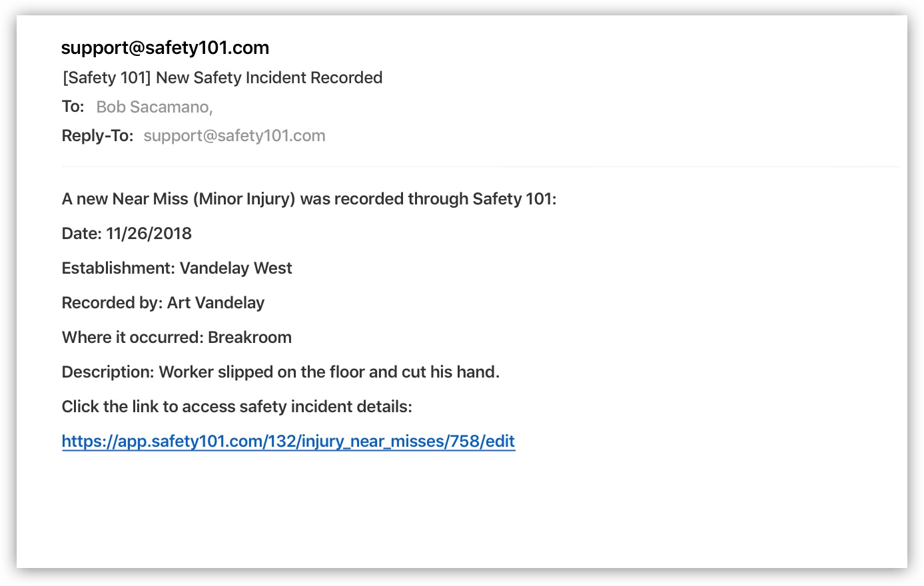924x586 pixels.
Task: Click the Establishment: Vandelay West line
Action: [177, 268]
